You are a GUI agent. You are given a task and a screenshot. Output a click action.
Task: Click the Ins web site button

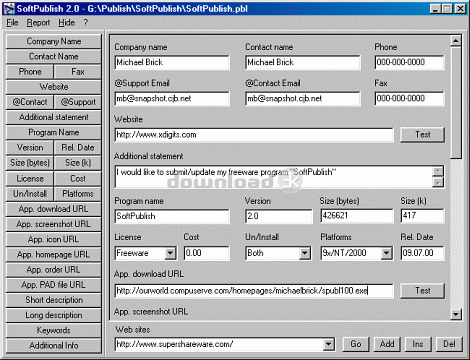tap(418, 344)
